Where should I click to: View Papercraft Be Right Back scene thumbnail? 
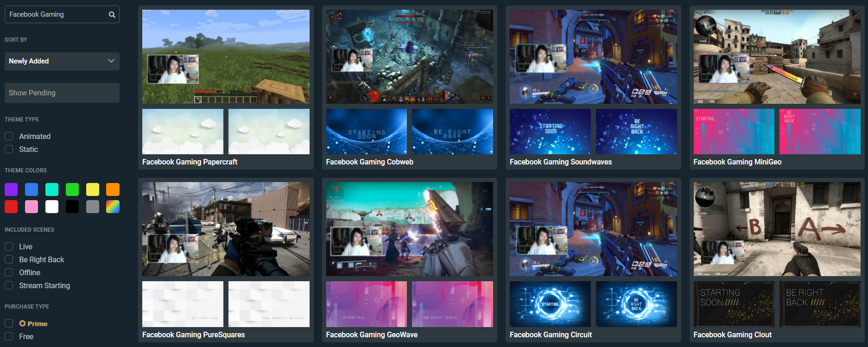click(x=269, y=132)
